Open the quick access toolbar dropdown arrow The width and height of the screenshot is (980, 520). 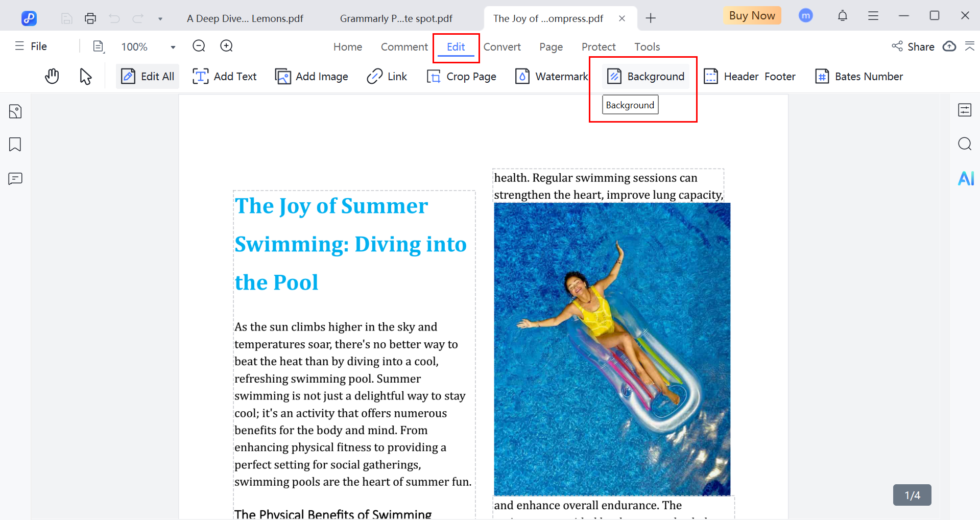pyautogui.click(x=160, y=19)
